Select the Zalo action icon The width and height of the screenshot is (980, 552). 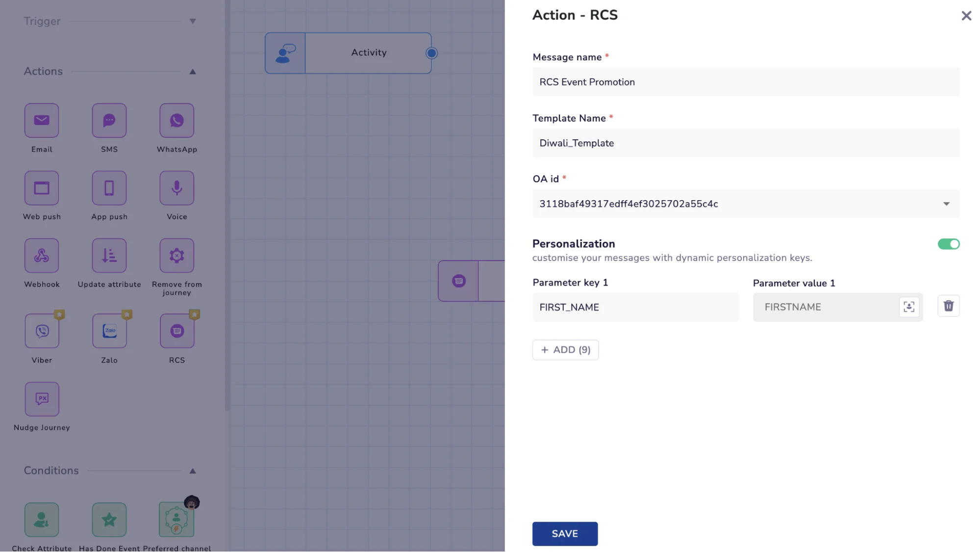pos(109,331)
